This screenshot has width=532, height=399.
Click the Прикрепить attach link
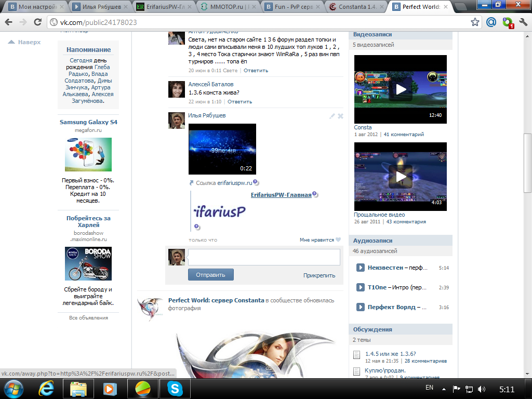click(319, 275)
